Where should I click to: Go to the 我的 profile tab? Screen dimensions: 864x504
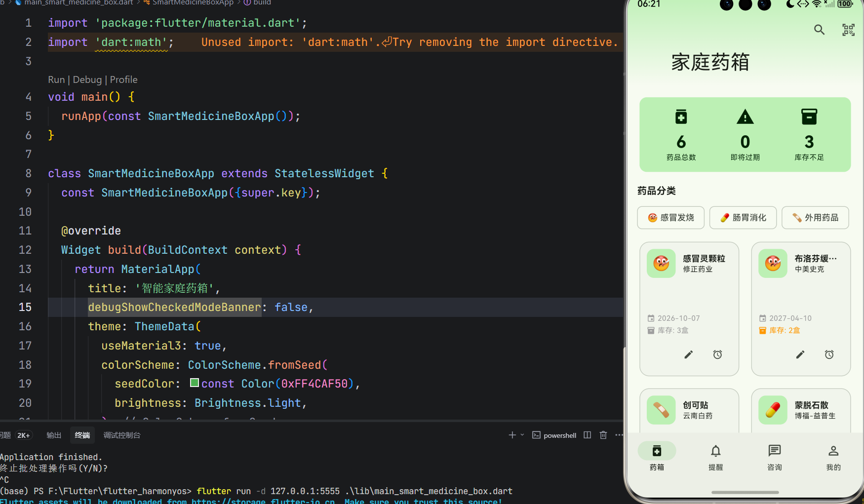click(x=833, y=458)
